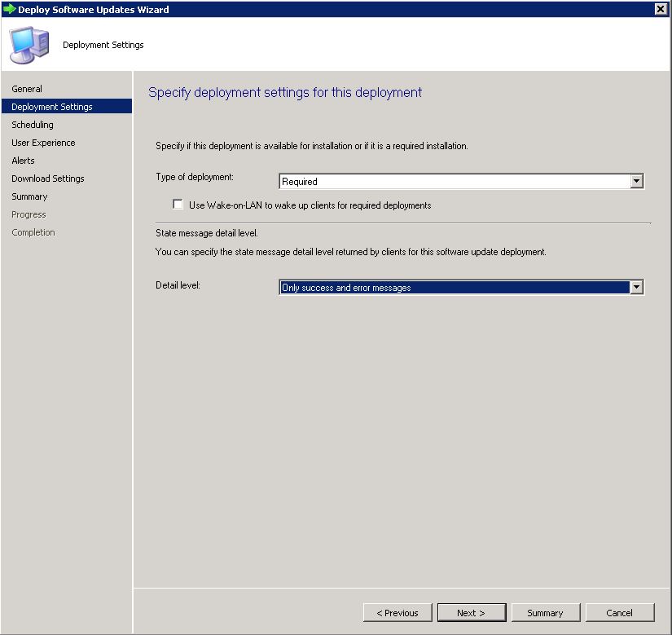The image size is (672, 635).
Task: Click the 'Detail level:' label
Action: click(178, 285)
